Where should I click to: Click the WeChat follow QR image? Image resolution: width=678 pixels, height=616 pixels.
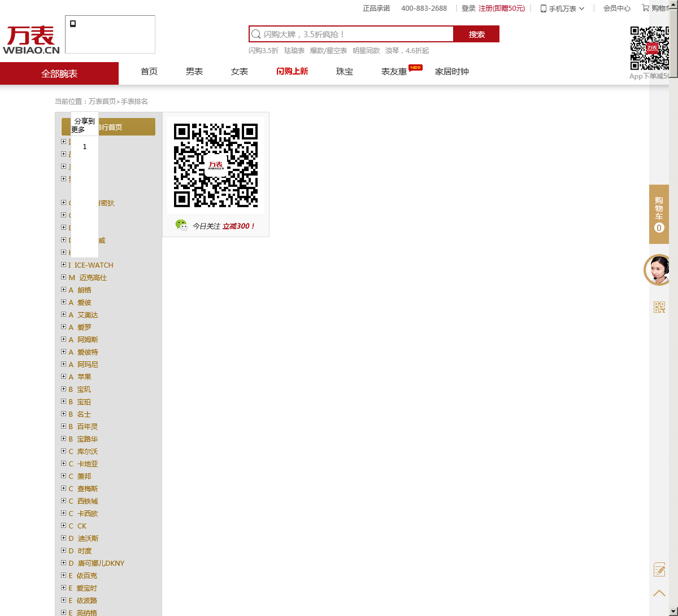(216, 165)
